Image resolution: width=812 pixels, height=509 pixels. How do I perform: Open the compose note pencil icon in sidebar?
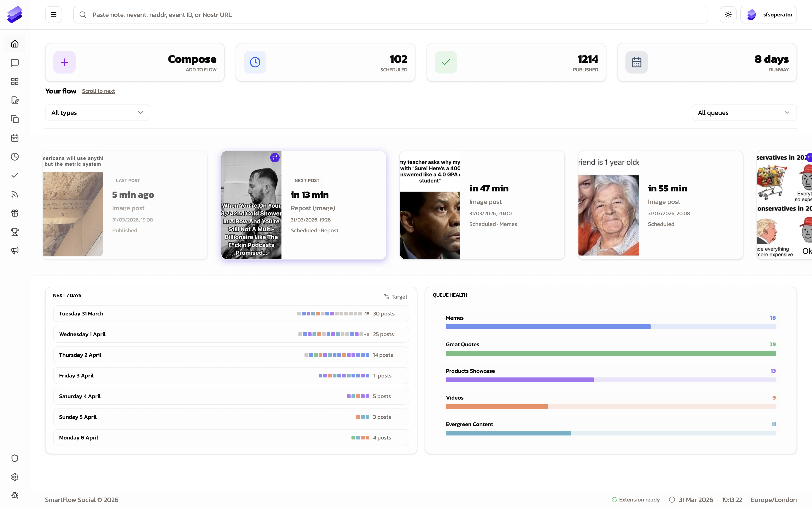click(x=15, y=100)
